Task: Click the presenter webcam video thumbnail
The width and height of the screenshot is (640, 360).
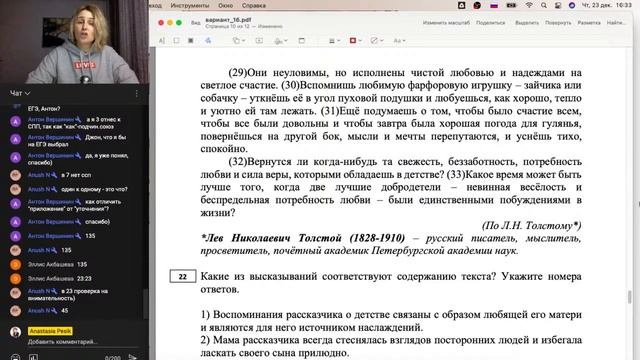Action: coord(74,42)
